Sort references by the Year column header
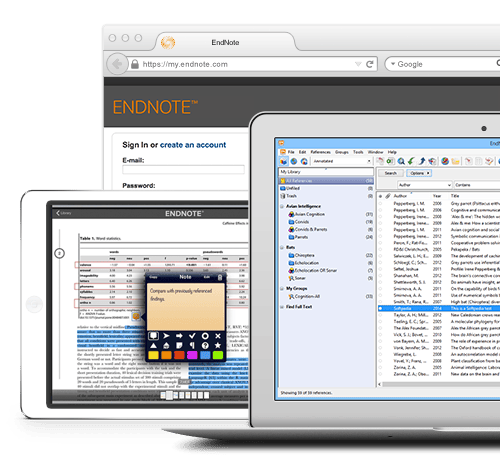The width and height of the screenshot is (500, 462). (437, 196)
